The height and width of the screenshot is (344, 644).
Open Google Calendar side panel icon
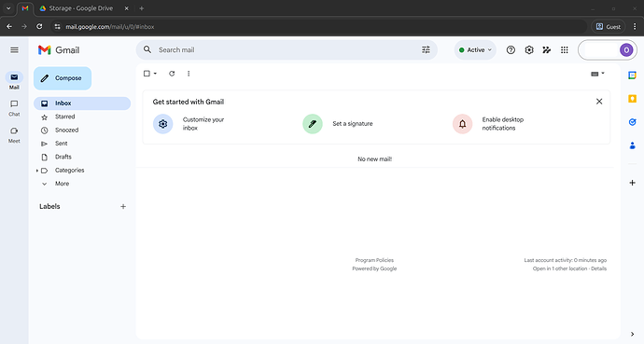coord(633,76)
